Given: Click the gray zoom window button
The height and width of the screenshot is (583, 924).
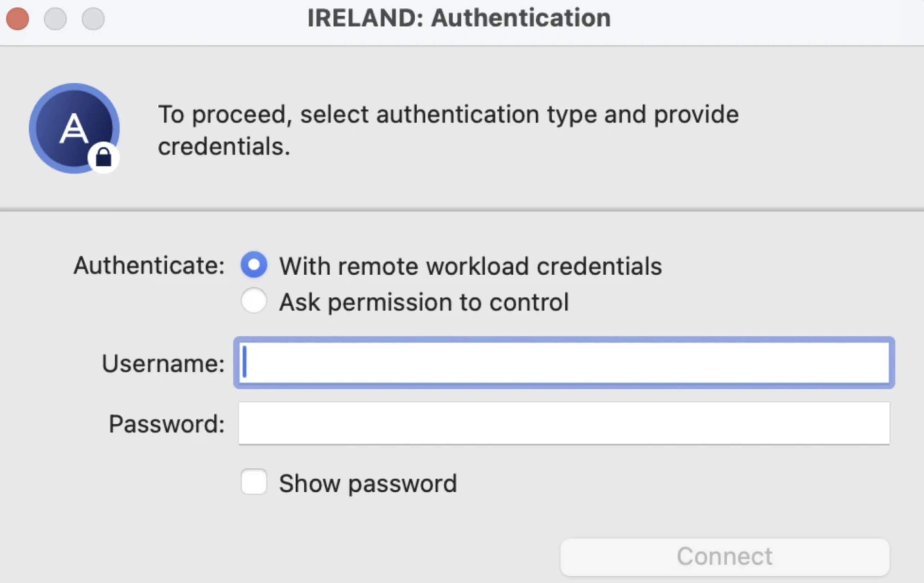Looking at the screenshot, I should point(93,19).
